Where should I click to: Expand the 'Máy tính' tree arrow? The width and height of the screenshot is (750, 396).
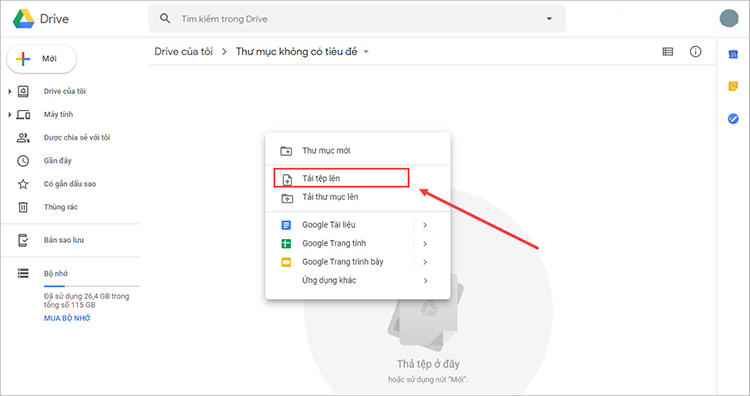pyautogui.click(x=10, y=114)
